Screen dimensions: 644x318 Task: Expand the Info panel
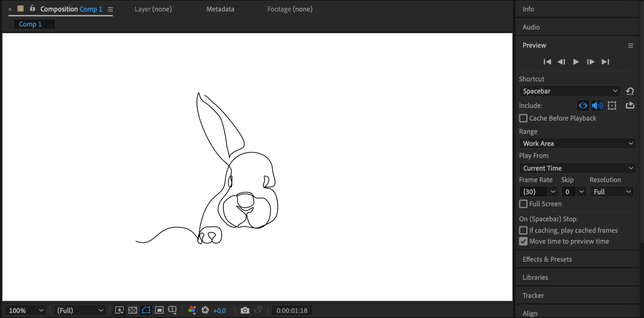click(528, 9)
